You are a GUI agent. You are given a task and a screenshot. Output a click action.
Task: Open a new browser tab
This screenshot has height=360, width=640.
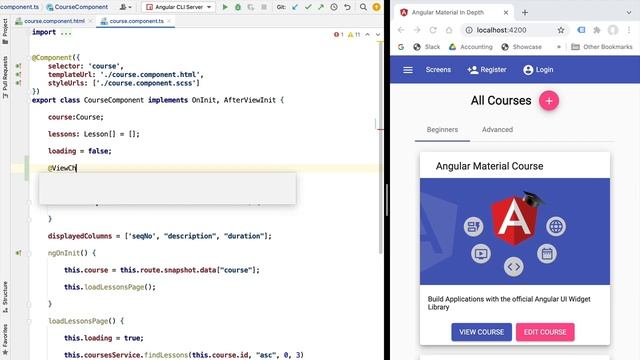coord(525,13)
